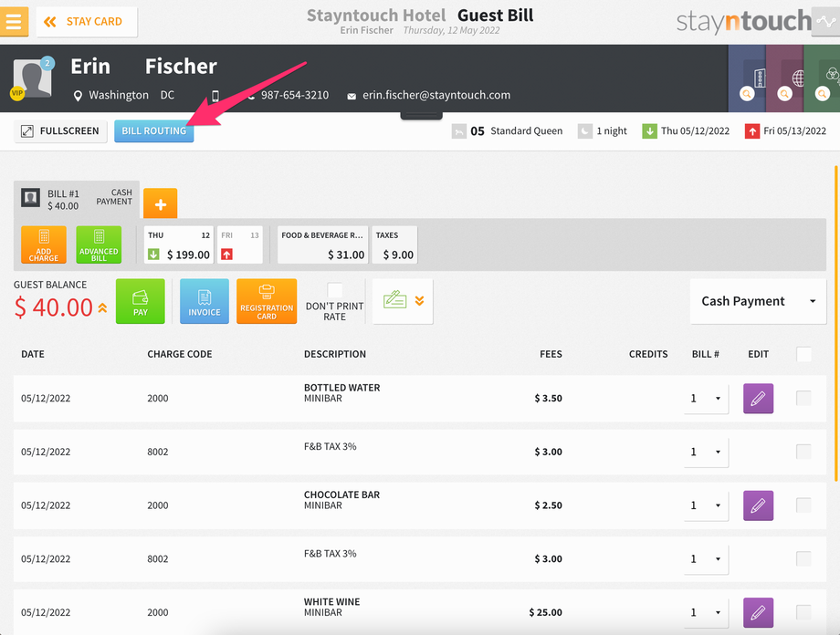Screen dimensions: 840x635
Task: Click Add Charge button
Action: coord(44,245)
